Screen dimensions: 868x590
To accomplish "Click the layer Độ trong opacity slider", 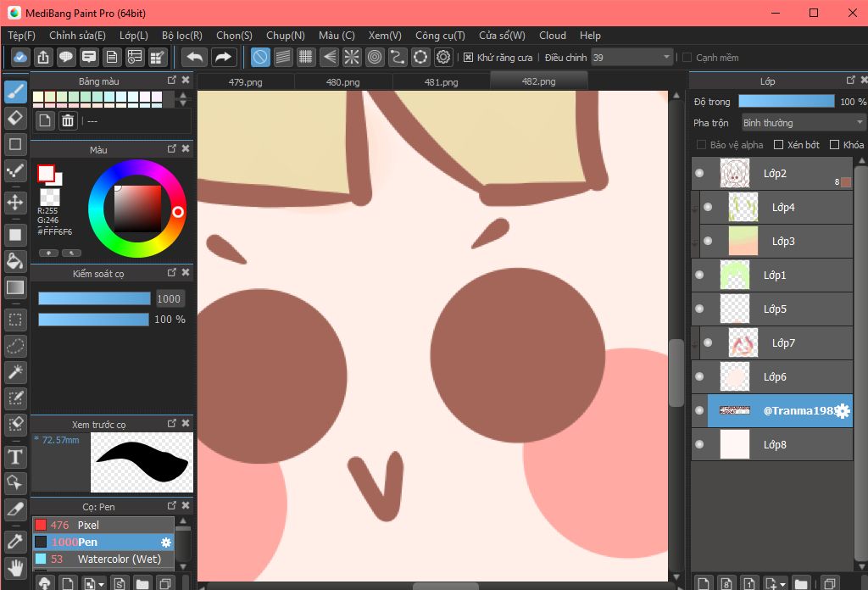I will (786, 101).
